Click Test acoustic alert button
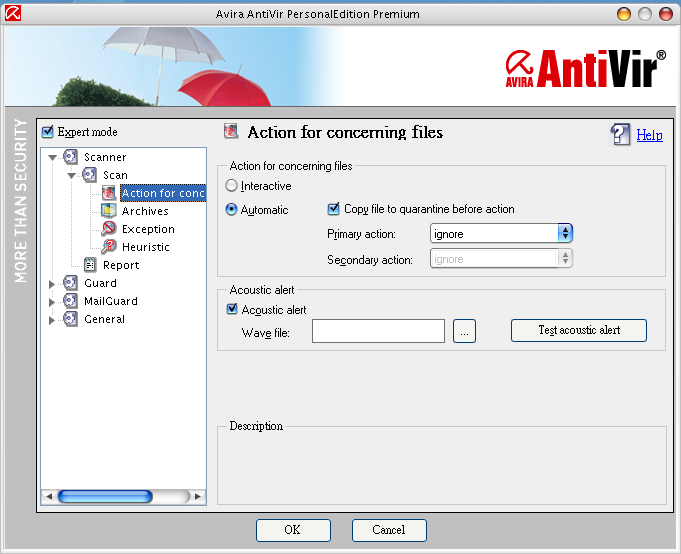 pyautogui.click(x=579, y=330)
